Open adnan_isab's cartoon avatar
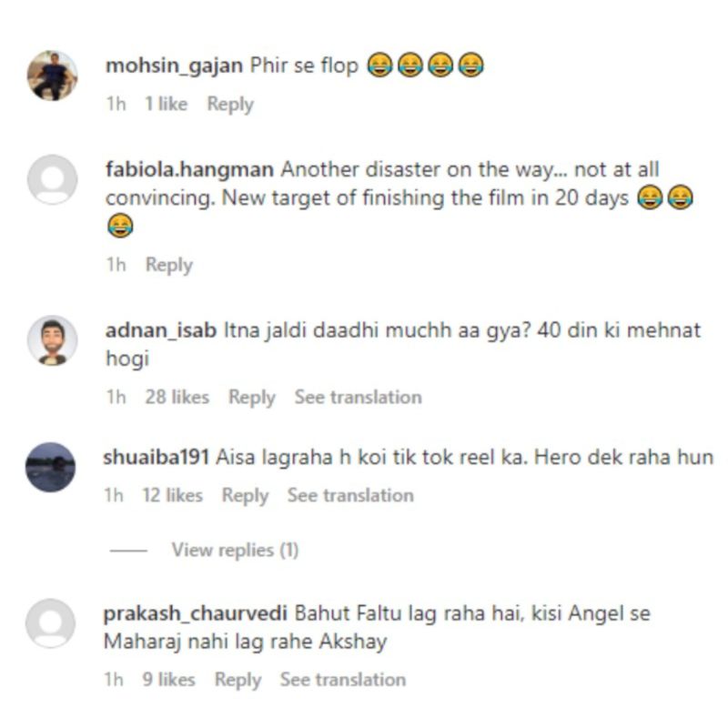728x728 pixels. (x=53, y=340)
